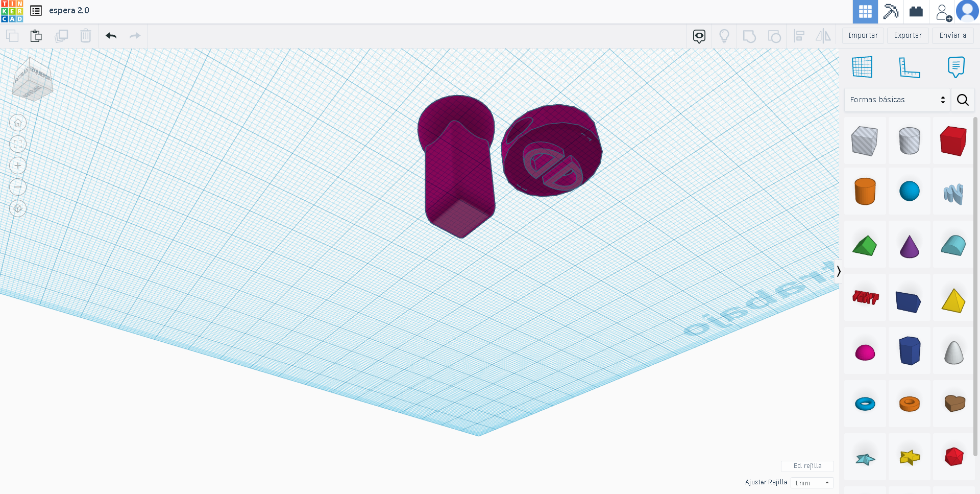Select the Ruler tool
980x494 pixels.
pos(909,67)
